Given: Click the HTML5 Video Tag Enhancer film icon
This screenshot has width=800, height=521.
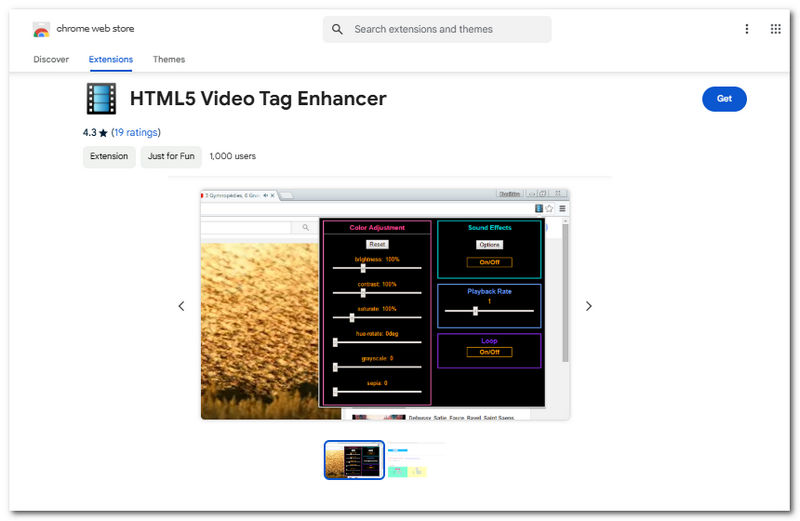Looking at the screenshot, I should coord(100,99).
